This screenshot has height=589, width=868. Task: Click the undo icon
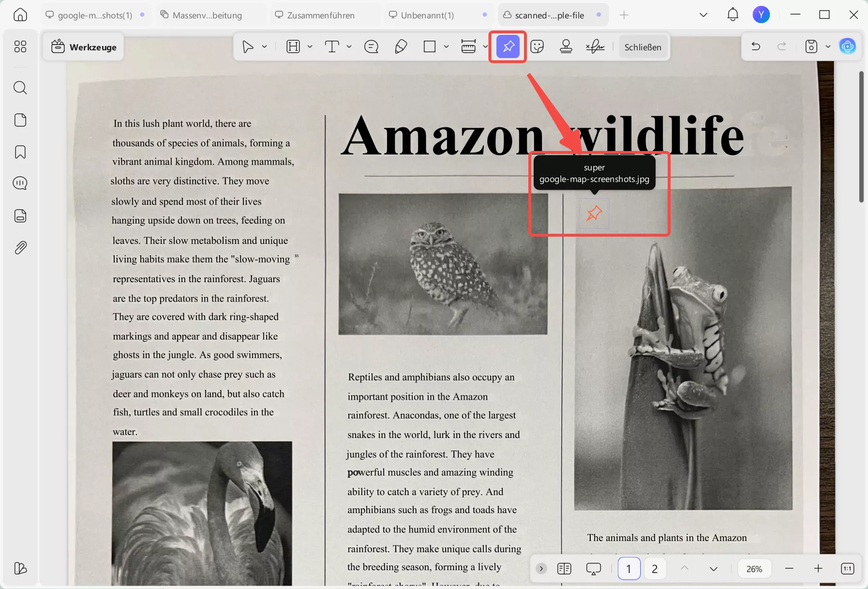(x=756, y=46)
